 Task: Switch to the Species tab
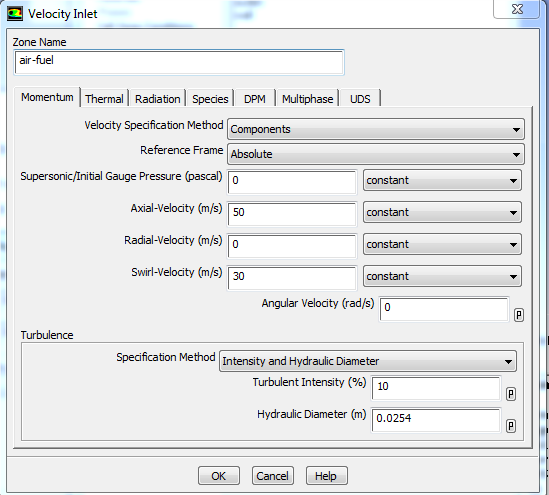[210, 99]
